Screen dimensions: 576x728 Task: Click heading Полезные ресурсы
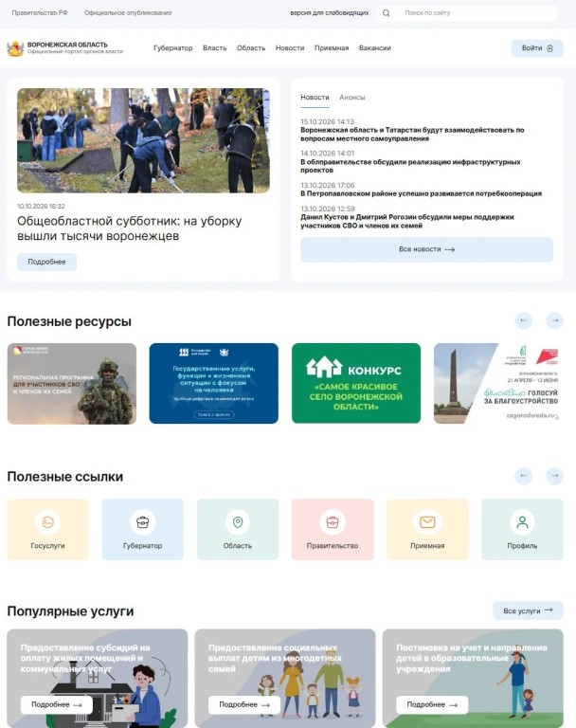(69, 321)
